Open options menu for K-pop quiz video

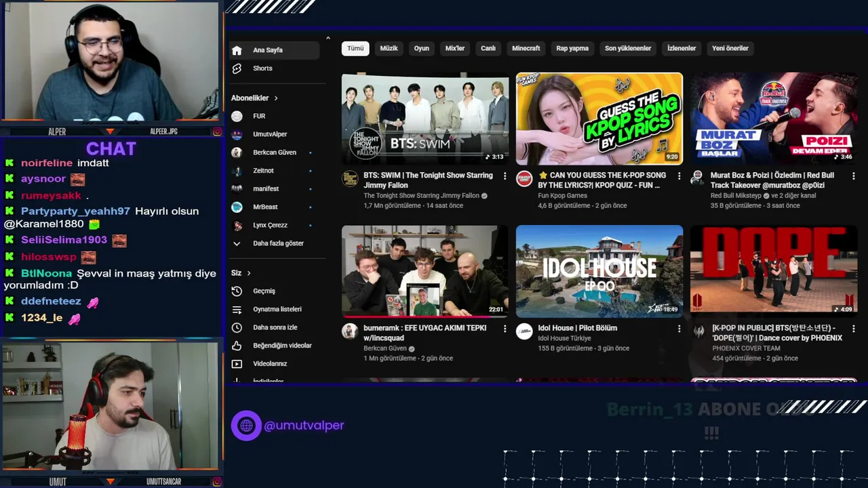[x=679, y=176]
